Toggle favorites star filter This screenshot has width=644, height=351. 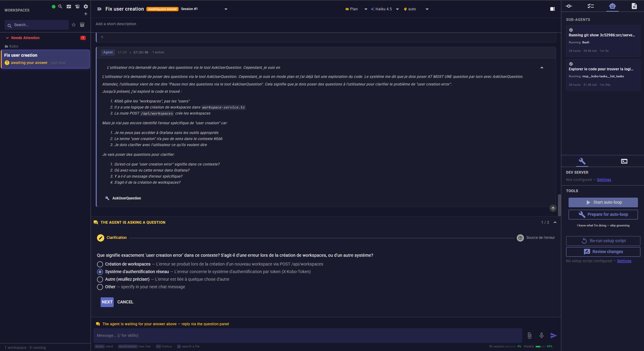(x=74, y=25)
